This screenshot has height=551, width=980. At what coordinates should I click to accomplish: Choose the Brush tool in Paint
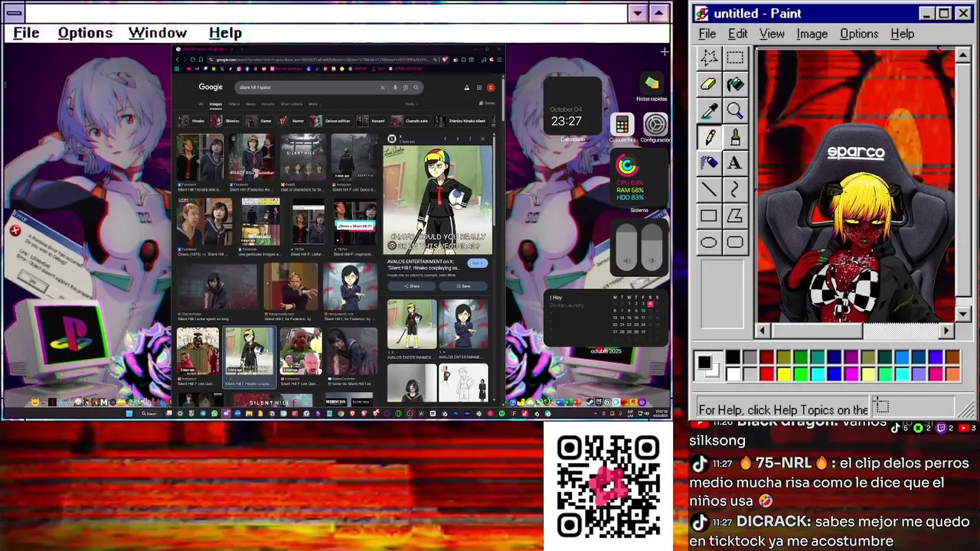pyautogui.click(x=735, y=138)
